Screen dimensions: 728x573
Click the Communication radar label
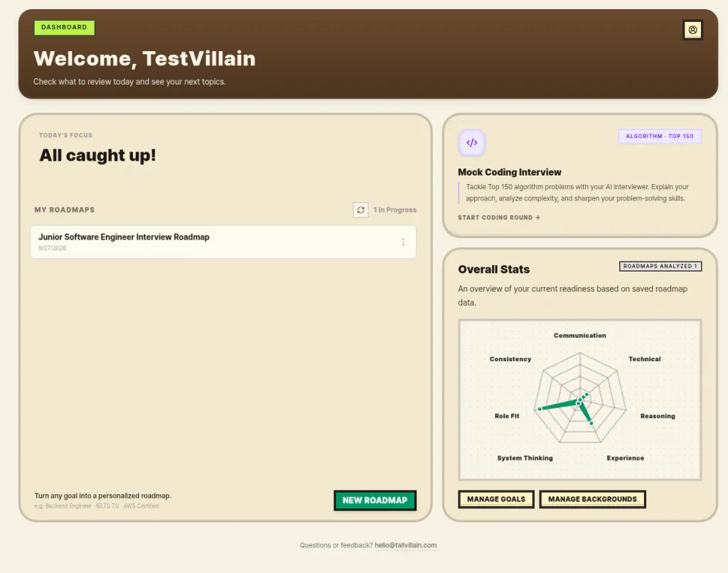tap(579, 336)
